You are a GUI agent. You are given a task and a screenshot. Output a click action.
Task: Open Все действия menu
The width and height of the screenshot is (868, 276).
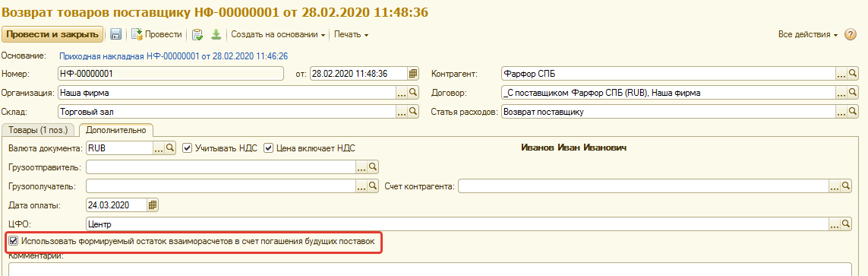808,34
